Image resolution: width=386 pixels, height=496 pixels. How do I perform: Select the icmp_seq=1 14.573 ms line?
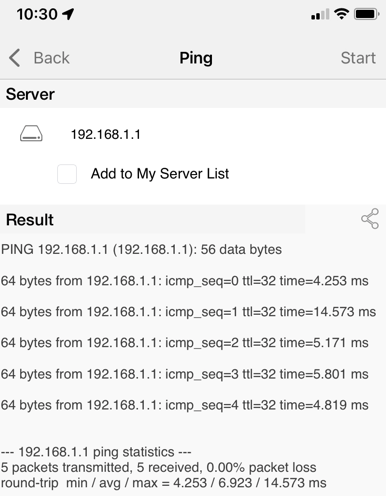tap(188, 312)
